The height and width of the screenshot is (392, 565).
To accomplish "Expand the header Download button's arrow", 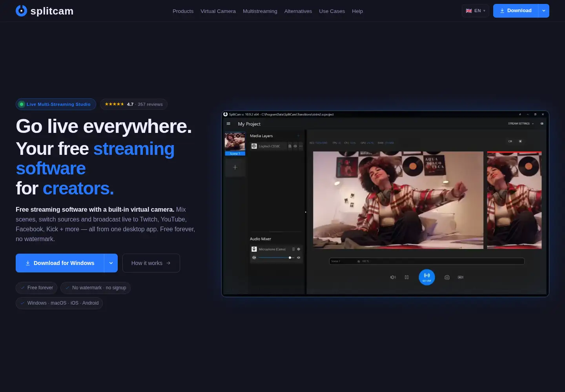I will [x=543, y=11].
